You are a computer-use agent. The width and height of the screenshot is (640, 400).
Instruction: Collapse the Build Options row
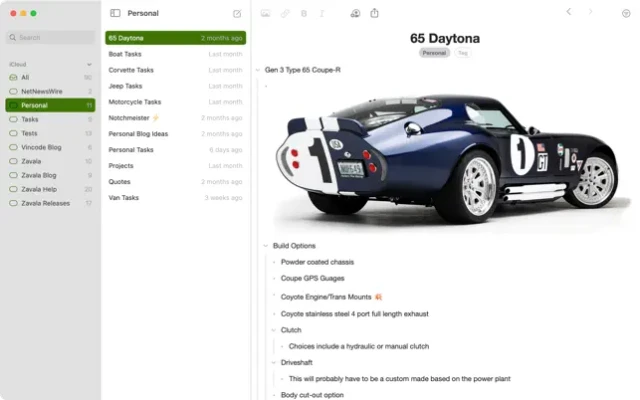click(x=265, y=246)
